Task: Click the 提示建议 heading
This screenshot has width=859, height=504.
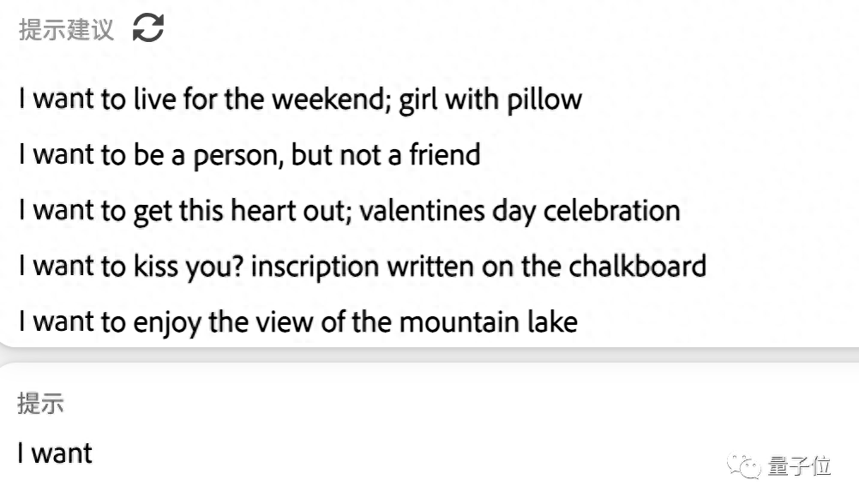Action: pos(66,29)
